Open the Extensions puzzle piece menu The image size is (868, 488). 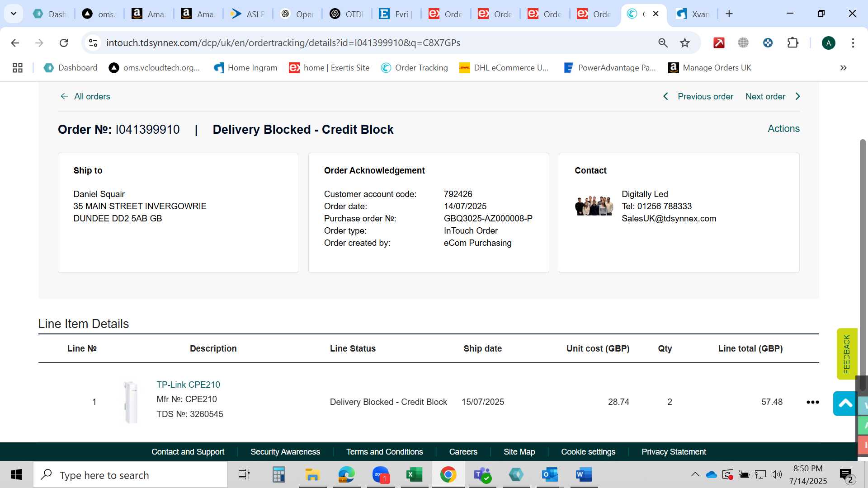click(793, 43)
